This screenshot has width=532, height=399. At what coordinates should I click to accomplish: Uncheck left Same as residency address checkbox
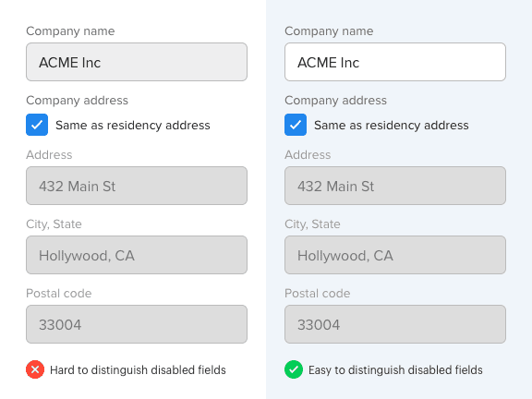tap(37, 125)
